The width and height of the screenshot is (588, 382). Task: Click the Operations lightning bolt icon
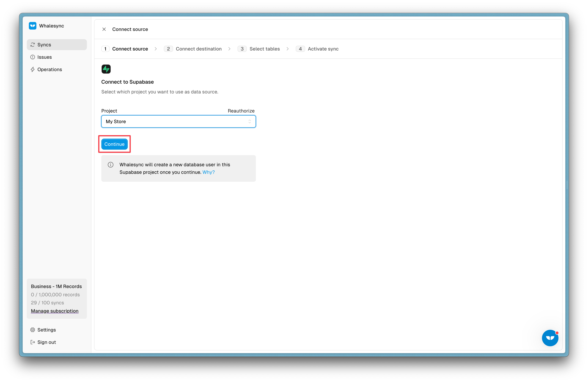pyautogui.click(x=32, y=69)
